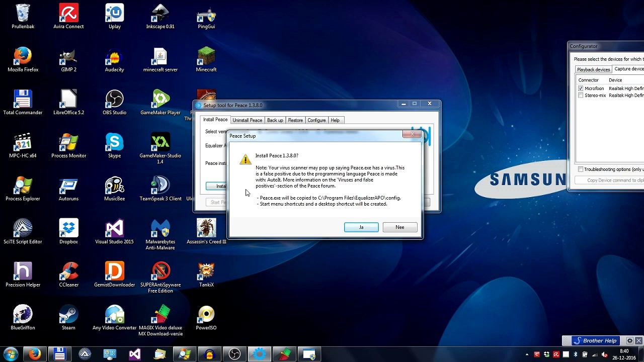644x362 pixels.
Task: Launch Avira Connect from the desktop
Action: [68, 13]
